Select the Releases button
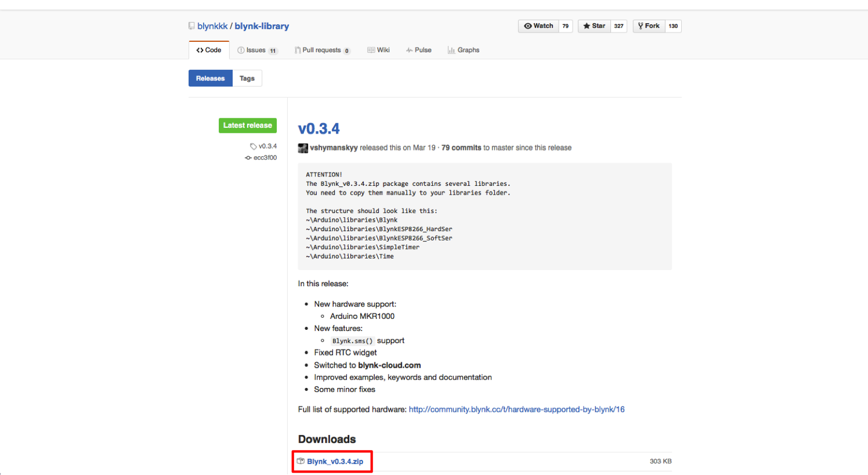Screen dimensions: 868x475 point(210,78)
